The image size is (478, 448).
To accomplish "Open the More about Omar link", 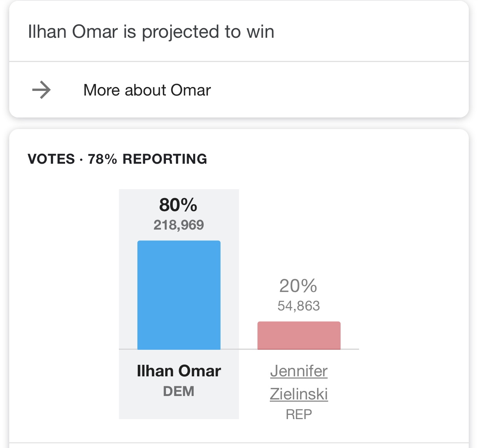I will point(147,90).
